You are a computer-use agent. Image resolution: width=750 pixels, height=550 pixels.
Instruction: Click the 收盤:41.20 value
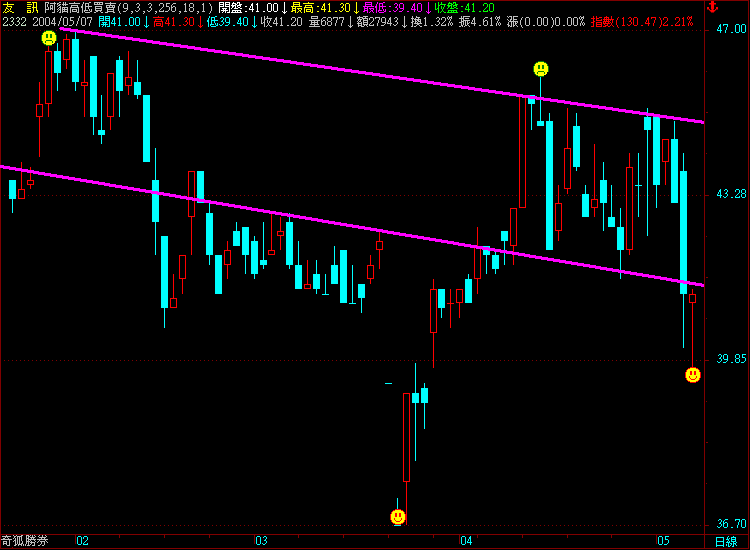click(464, 8)
